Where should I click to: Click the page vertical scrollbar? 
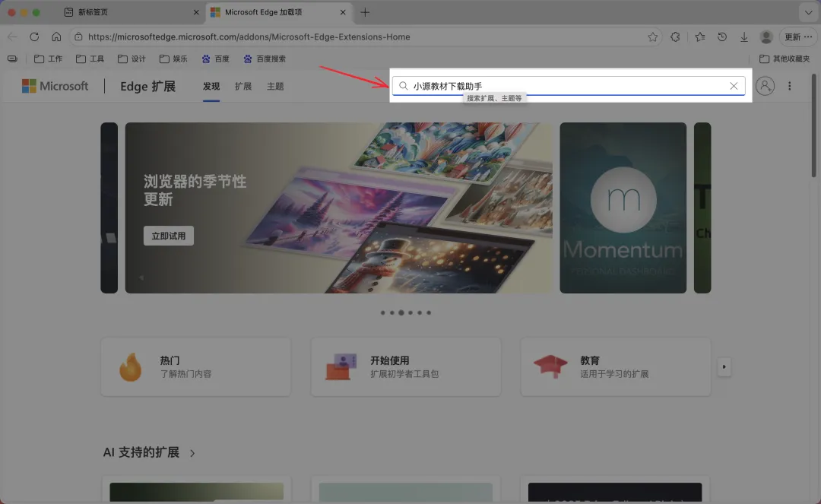pos(813,125)
